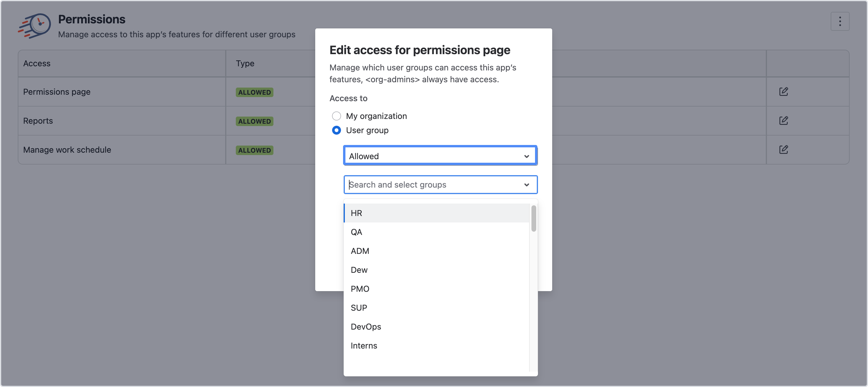The image size is (868, 387).
Task: Click chevron on Search and select groups
Action: (x=526, y=185)
